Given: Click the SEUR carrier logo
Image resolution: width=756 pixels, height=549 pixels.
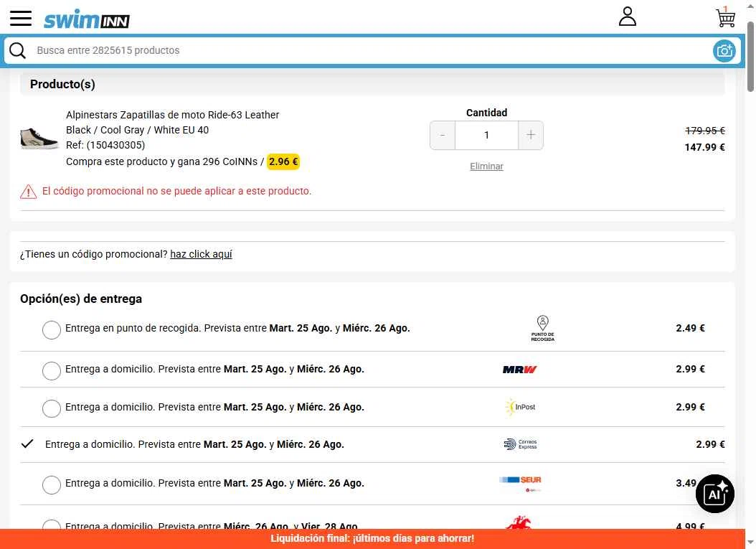Looking at the screenshot, I should 520,484.
